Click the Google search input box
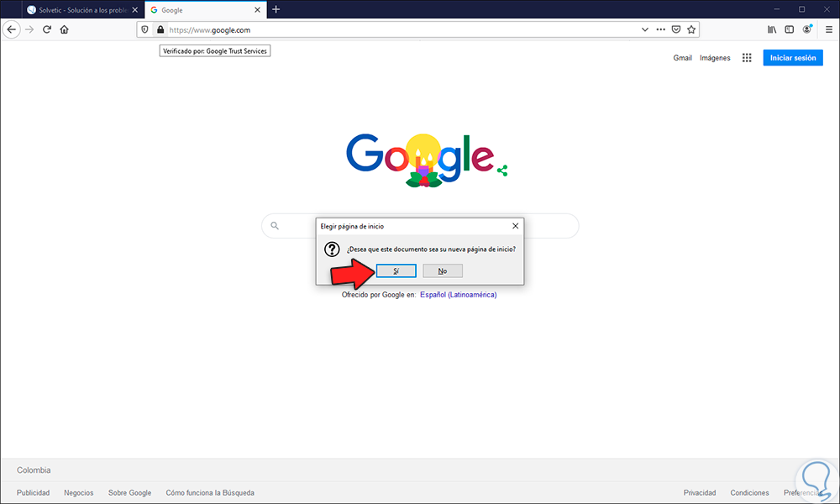 tap(420, 225)
